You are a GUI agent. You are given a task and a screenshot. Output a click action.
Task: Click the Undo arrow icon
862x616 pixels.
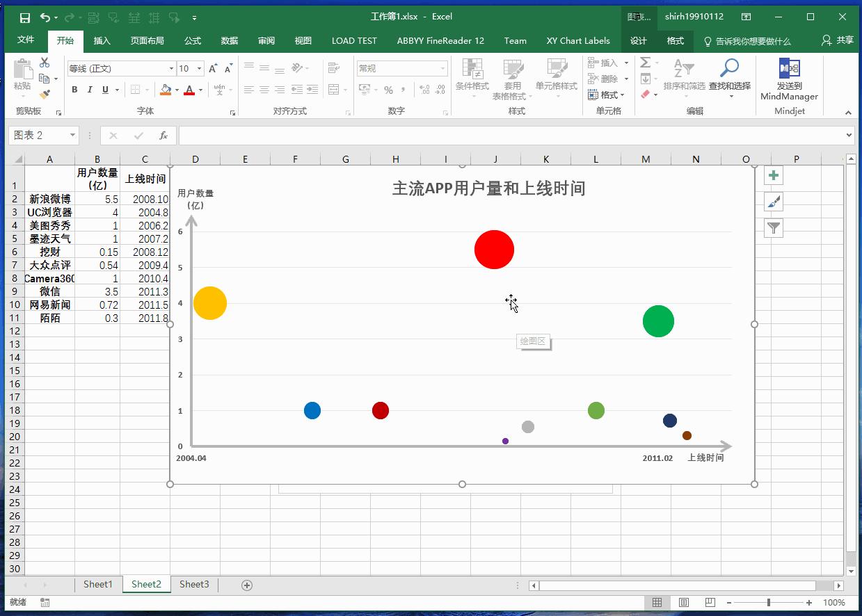pyautogui.click(x=45, y=17)
